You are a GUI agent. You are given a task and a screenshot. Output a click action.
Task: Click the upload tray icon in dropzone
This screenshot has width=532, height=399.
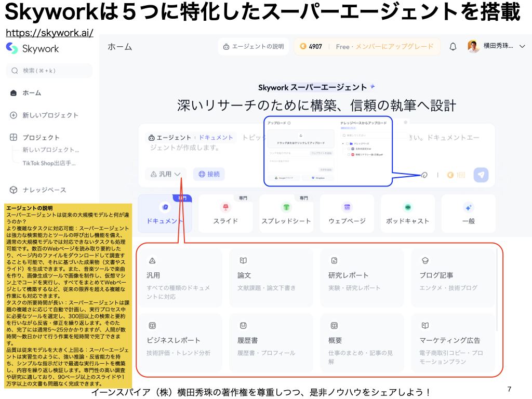[301, 136]
